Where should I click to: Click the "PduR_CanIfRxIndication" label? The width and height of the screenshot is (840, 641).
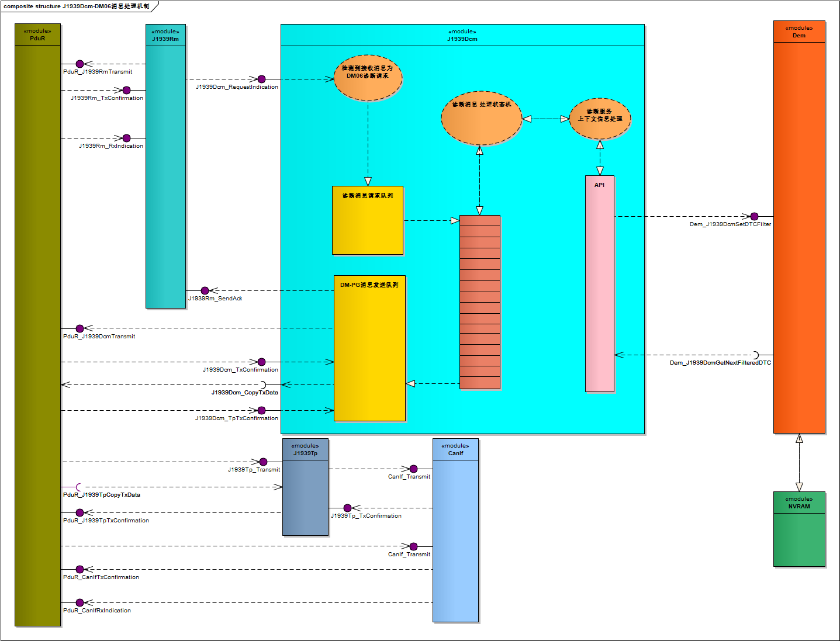click(97, 611)
